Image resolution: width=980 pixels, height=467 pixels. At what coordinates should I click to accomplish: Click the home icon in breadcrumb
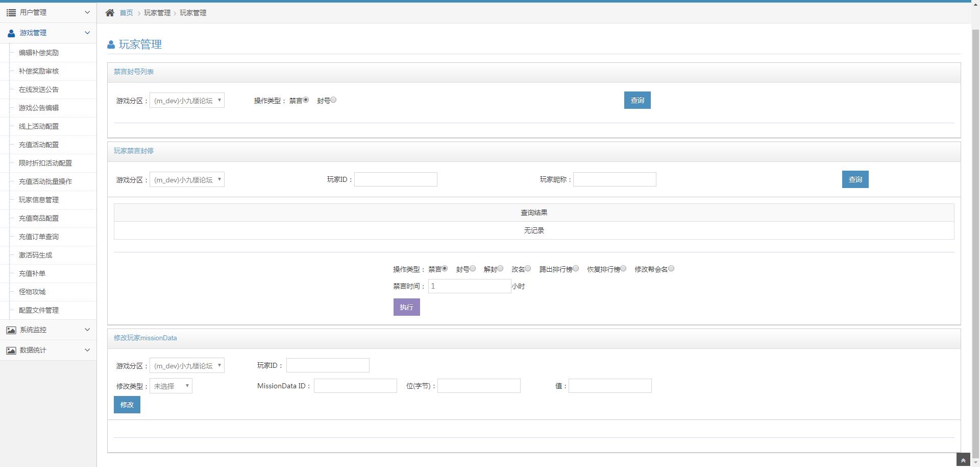pos(110,13)
